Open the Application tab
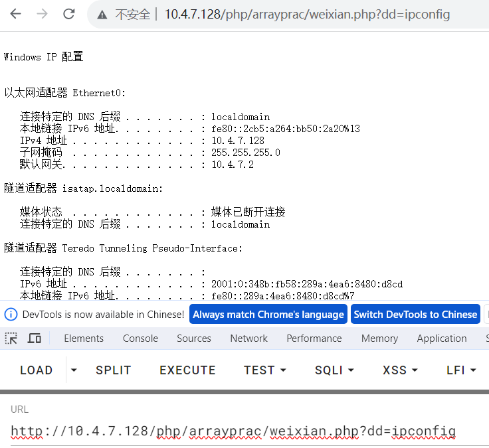489x448 pixels. coord(442,338)
